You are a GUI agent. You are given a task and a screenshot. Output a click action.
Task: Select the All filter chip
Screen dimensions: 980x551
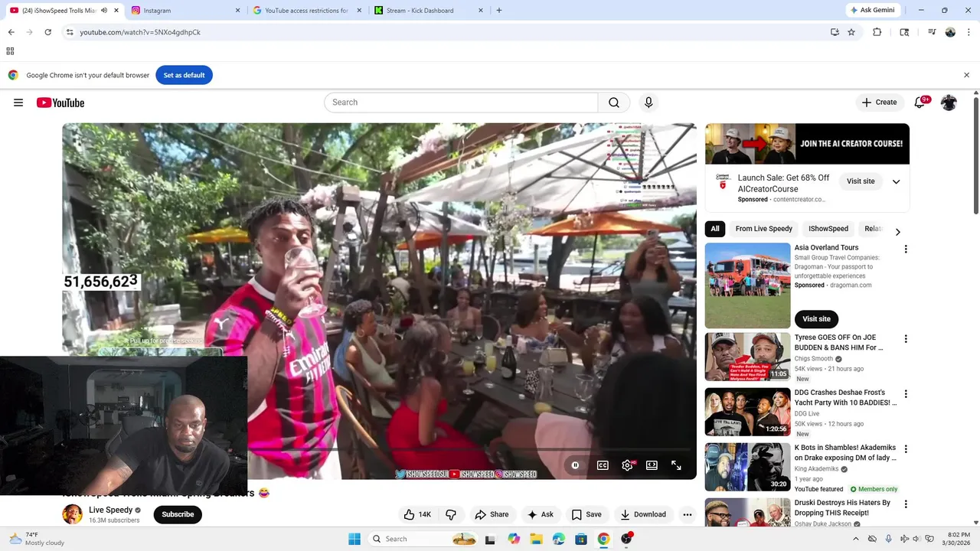point(715,229)
